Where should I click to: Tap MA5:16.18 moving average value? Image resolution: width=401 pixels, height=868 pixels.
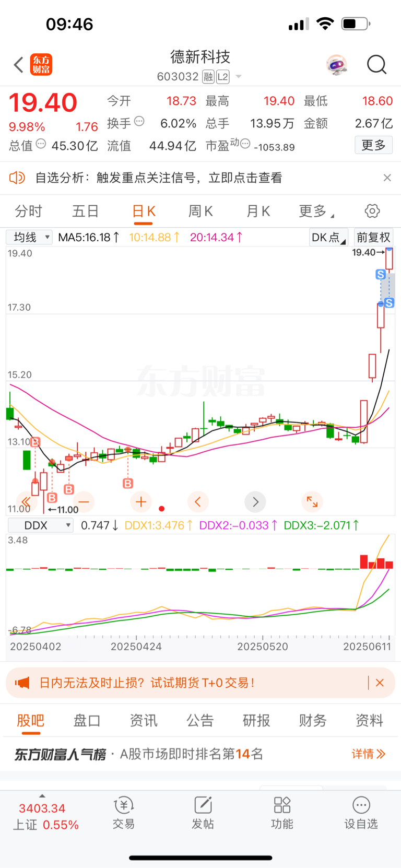point(89,237)
